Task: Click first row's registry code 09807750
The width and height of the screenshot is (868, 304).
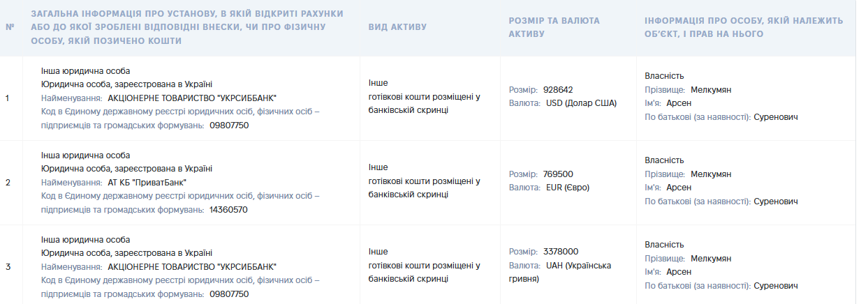Action: coord(229,126)
